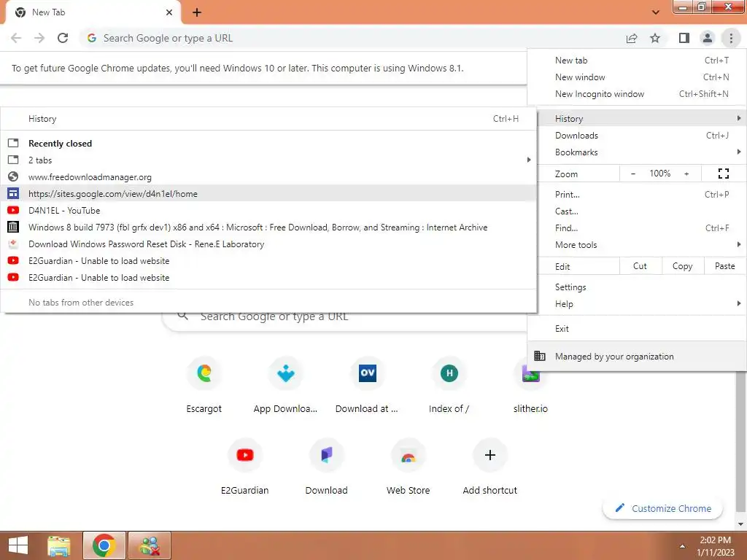Screen dimensions: 747x560
Task: Click the Windows Start button
Action: [18, 545]
